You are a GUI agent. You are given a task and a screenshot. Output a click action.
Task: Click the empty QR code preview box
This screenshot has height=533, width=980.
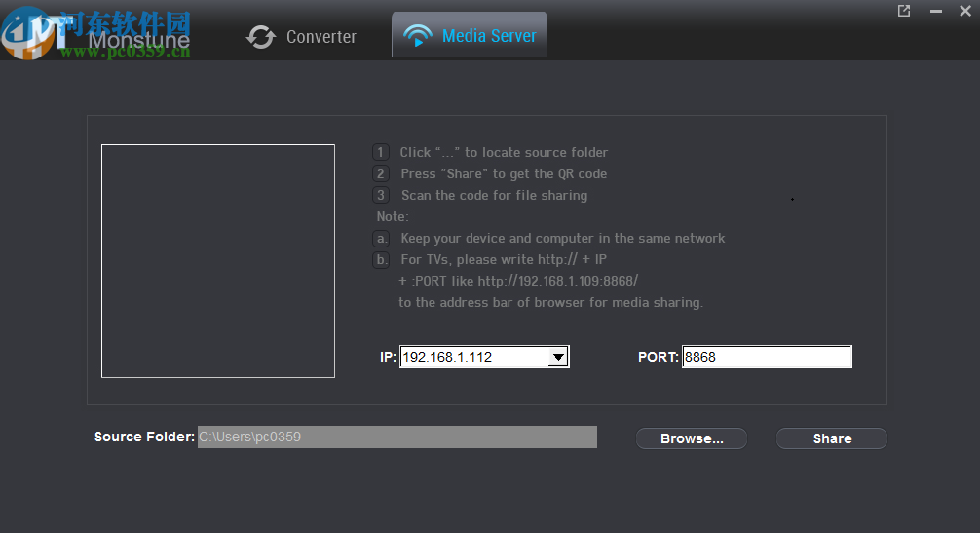[x=218, y=261]
